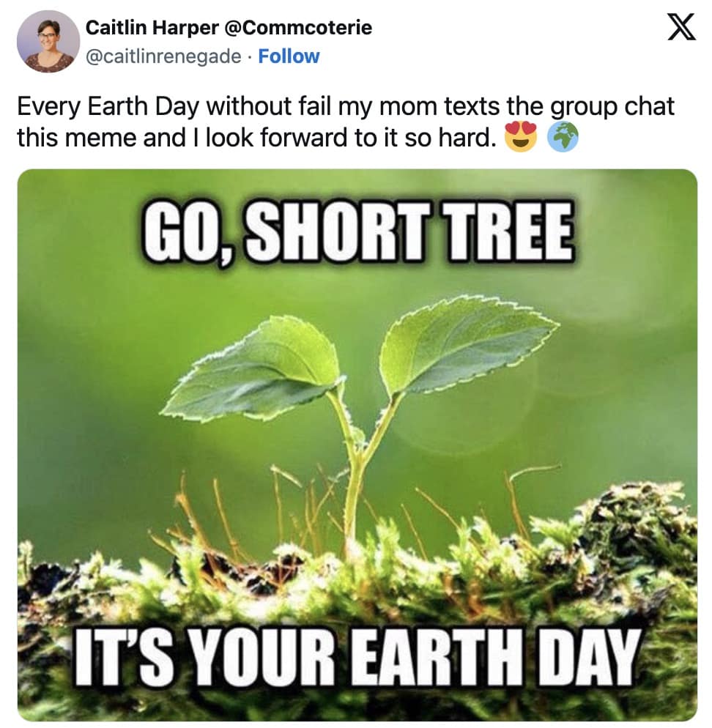Screen dimensions: 712x728
Task: Click the heart-eyes emoji in the tweet
Action: (x=520, y=138)
